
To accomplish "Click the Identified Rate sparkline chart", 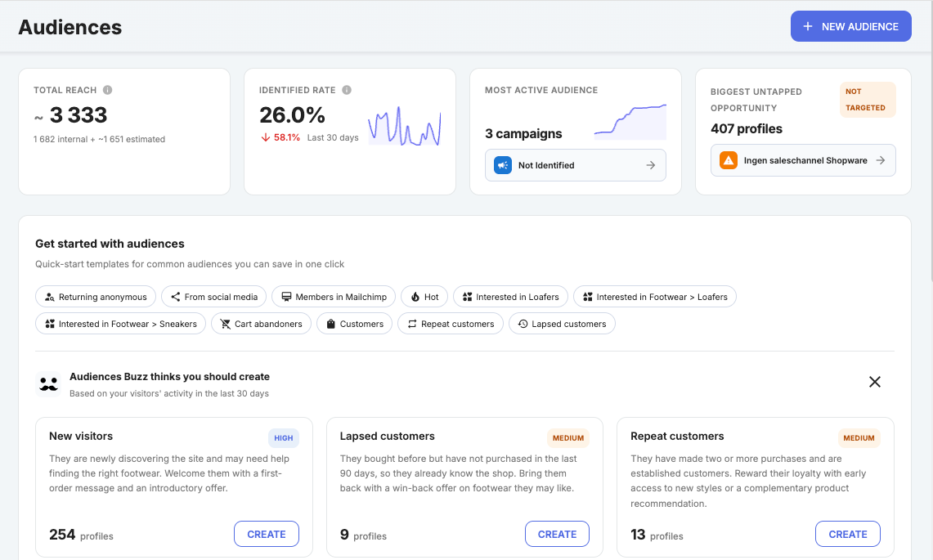I will (405, 126).
